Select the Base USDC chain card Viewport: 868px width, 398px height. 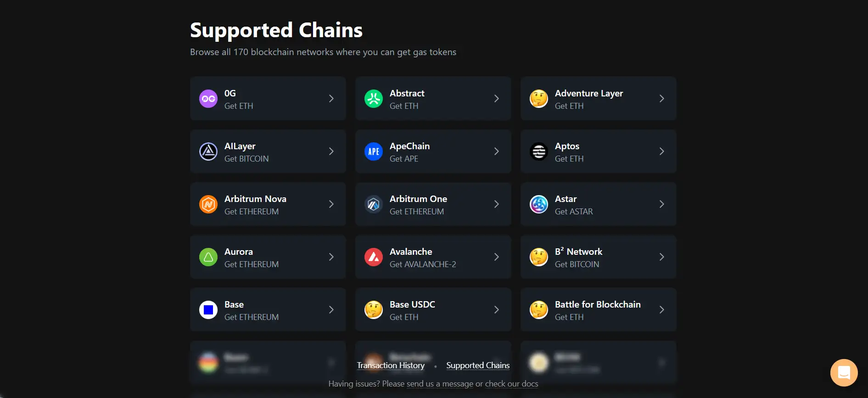(433, 310)
